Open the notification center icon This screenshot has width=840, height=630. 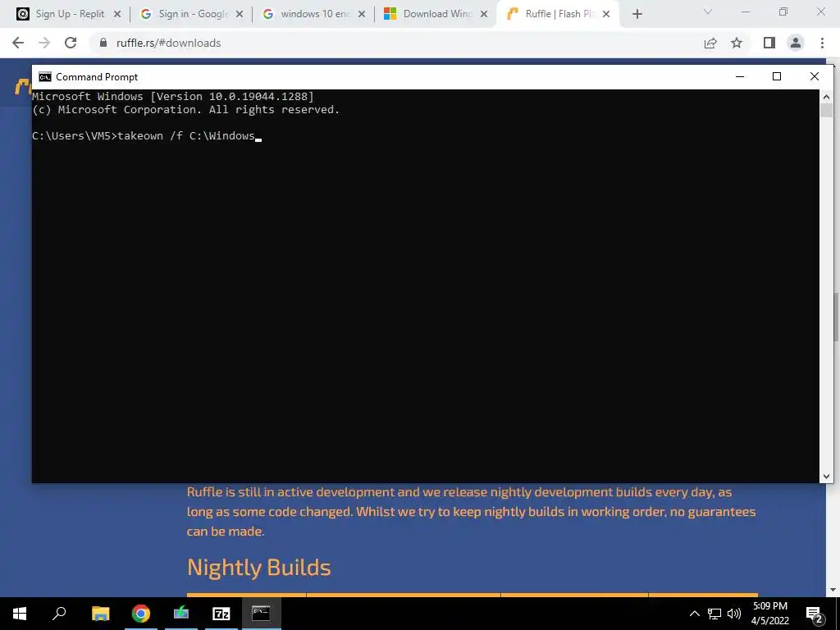tap(815, 614)
